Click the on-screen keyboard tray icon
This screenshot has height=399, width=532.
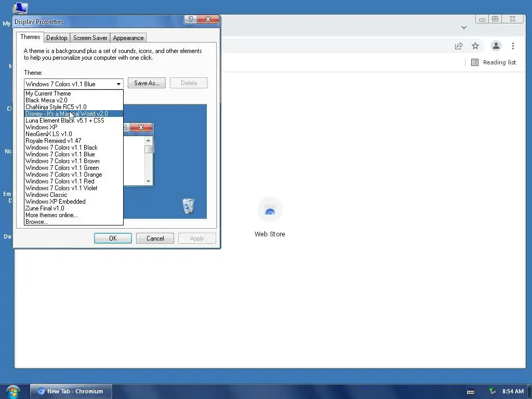(471, 392)
